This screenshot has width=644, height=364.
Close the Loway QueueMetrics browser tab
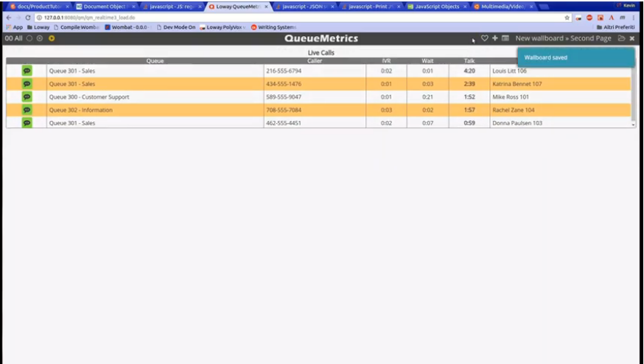click(x=266, y=7)
